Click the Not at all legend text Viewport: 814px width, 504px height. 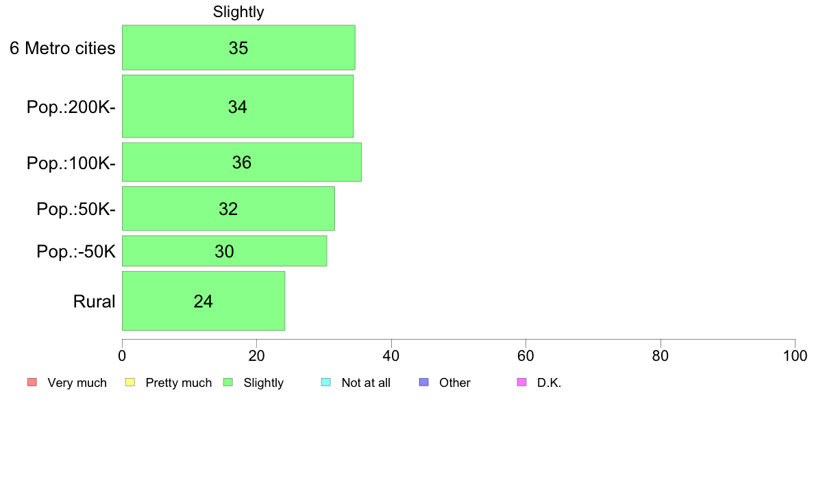366,383
